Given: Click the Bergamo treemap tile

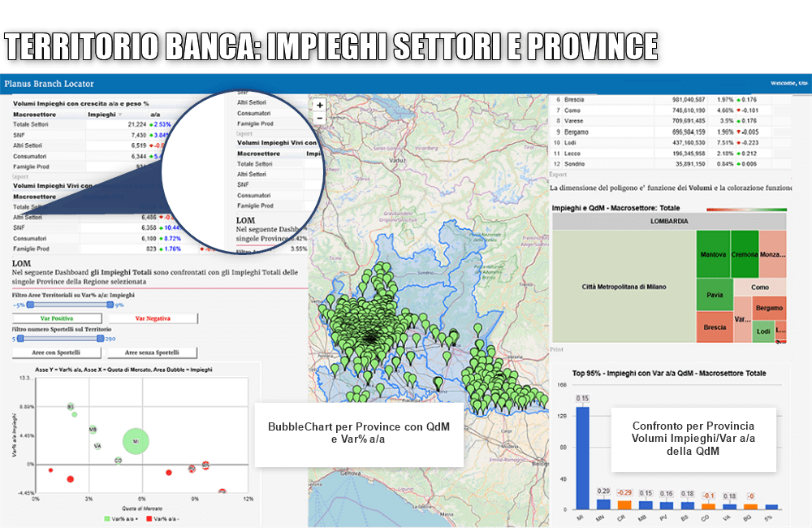Looking at the screenshot, I should (x=769, y=308).
